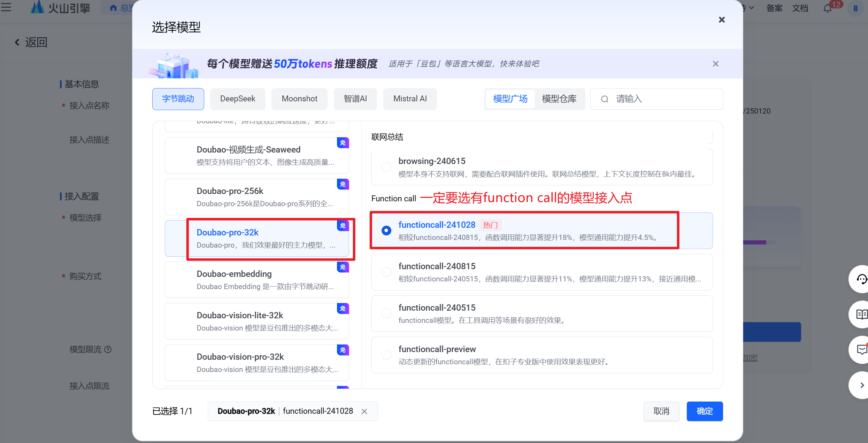The width and height of the screenshot is (868, 443).
Task: Choose the Doubao-vision-pro-32k model card
Action: coord(257,363)
